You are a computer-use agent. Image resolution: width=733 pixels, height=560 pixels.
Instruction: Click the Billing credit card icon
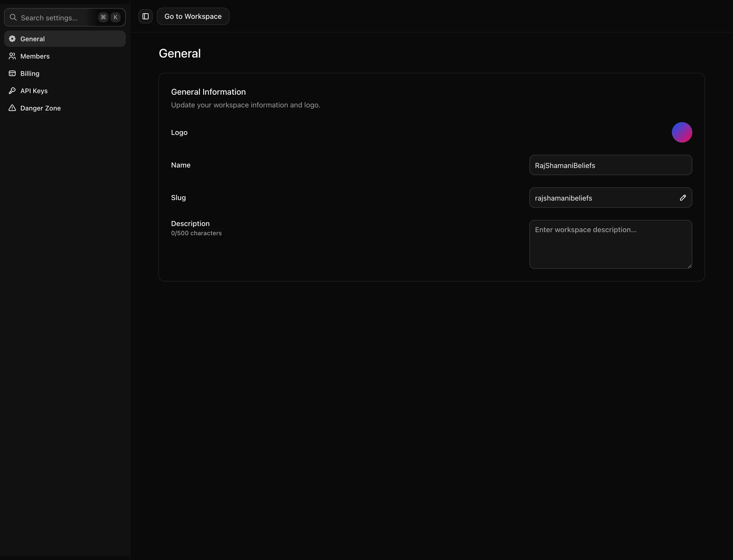[12, 73]
